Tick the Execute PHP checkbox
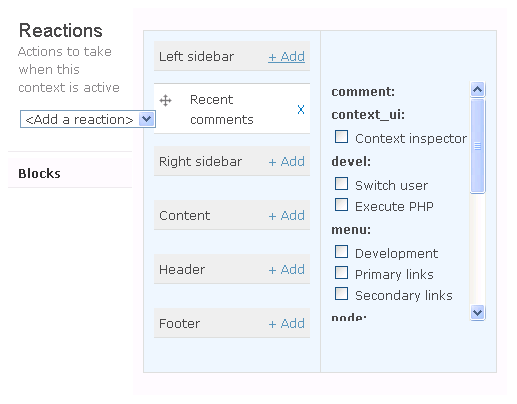517x404 pixels. (x=341, y=205)
